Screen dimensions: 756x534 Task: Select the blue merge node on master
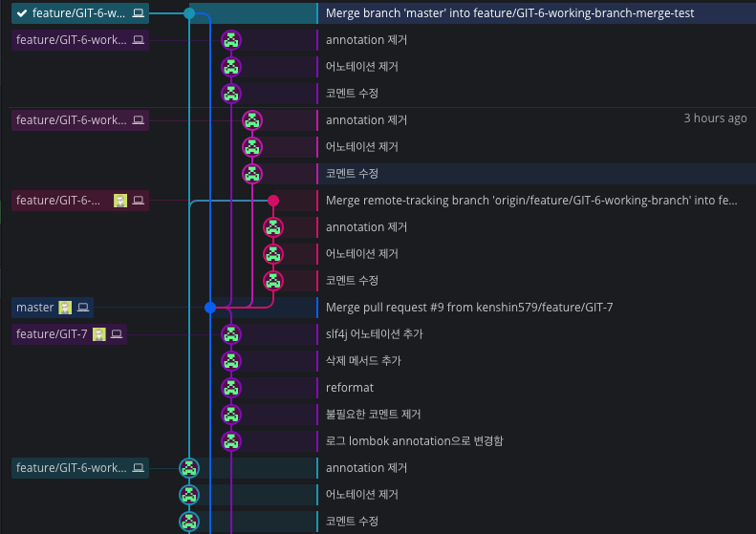210,308
